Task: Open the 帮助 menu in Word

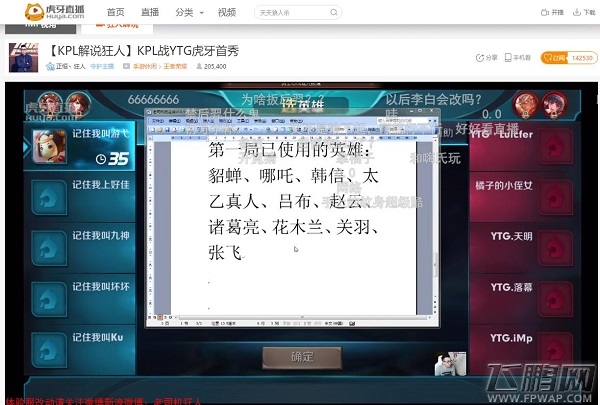Action: (296, 121)
